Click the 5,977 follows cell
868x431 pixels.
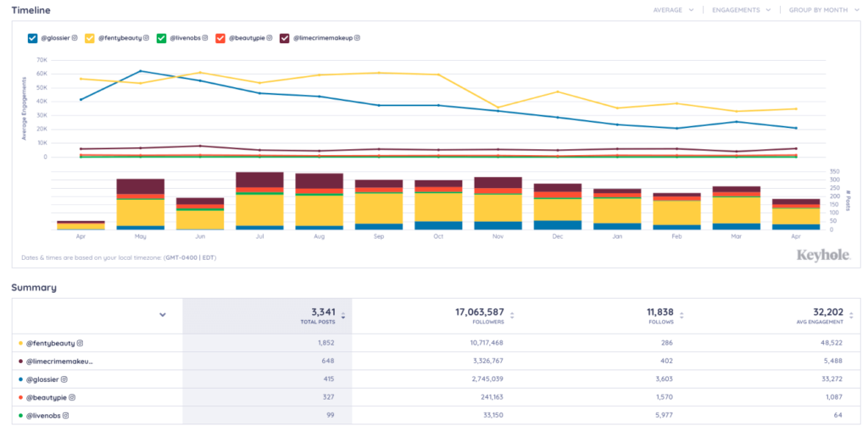665,416
